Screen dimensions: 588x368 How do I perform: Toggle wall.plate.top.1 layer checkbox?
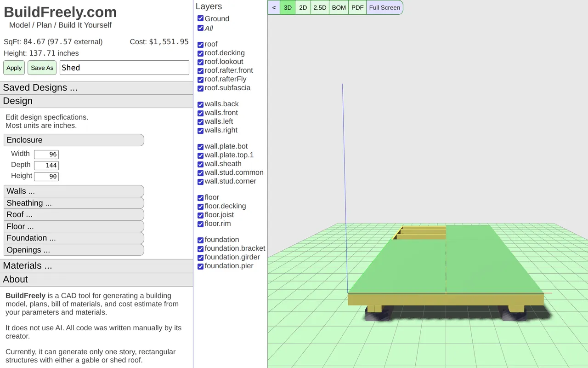click(200, 155)
